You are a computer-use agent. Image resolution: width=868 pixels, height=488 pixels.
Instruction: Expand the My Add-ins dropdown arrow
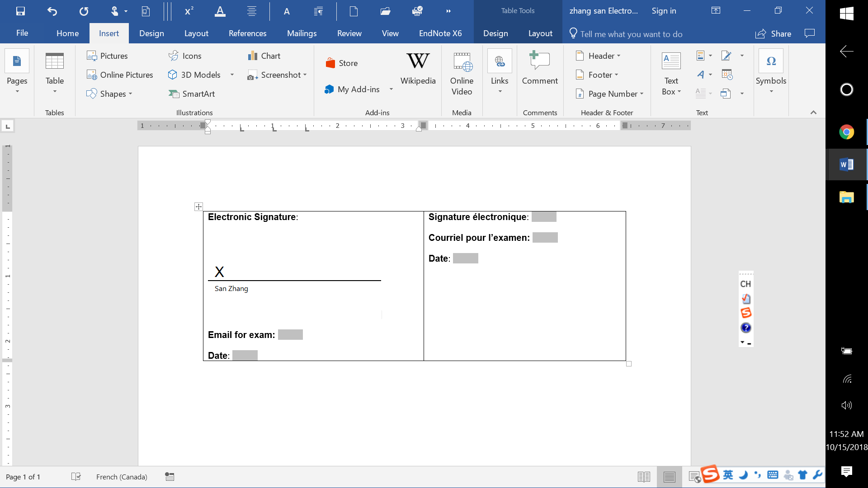pyautogui.click(x=391, y=89)
